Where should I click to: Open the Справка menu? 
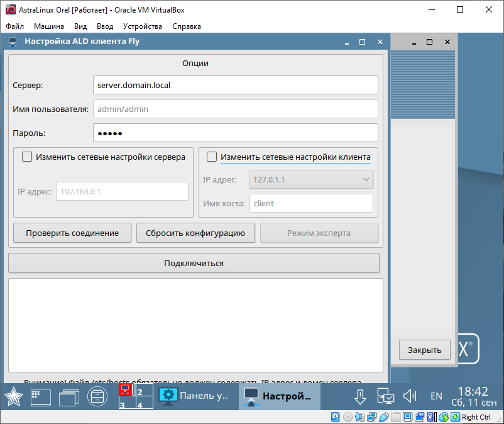tap(187, 26)
